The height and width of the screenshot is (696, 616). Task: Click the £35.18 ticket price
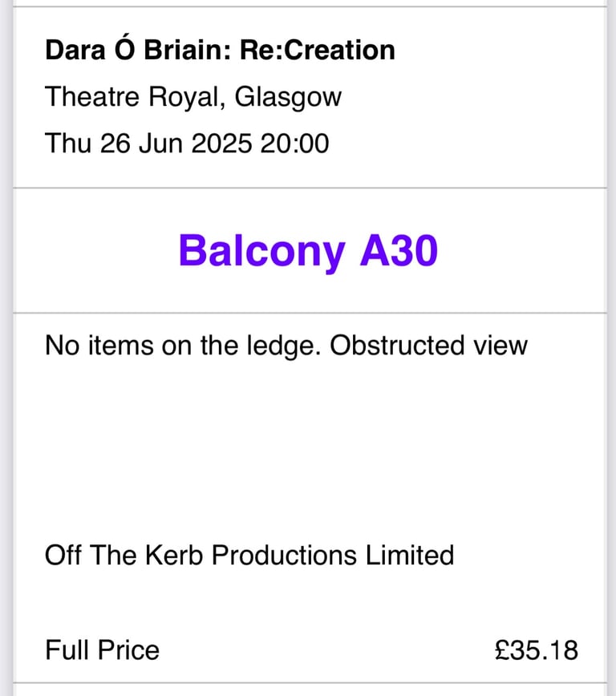click(x=537, y=650)
